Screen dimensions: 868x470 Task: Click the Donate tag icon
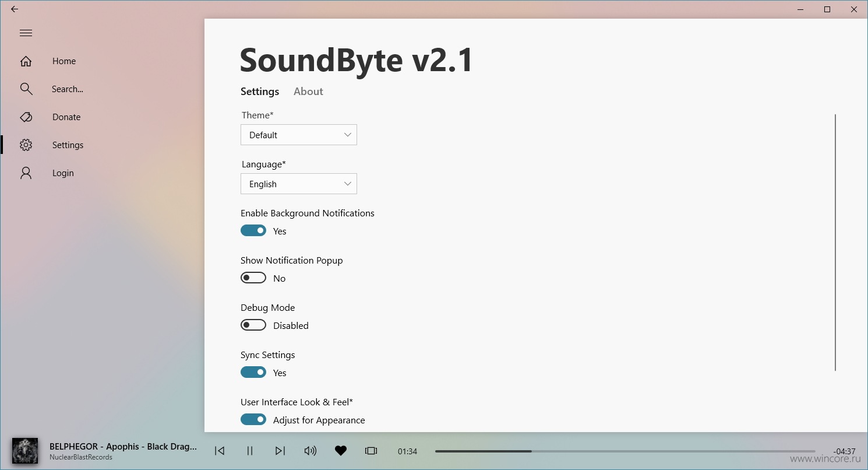pyautogui.click(x=26, y=117)
